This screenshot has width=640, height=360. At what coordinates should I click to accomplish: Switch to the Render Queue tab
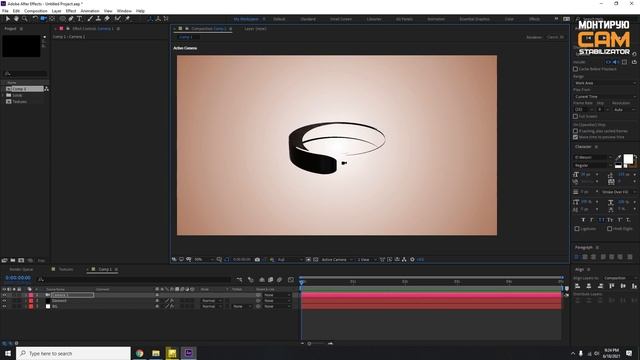point(21,269)
